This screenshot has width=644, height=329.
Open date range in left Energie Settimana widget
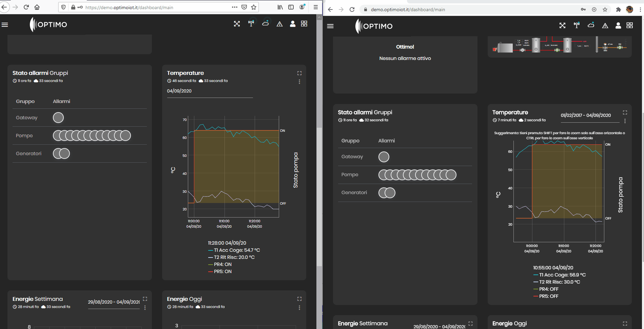(x=114, y=302)
